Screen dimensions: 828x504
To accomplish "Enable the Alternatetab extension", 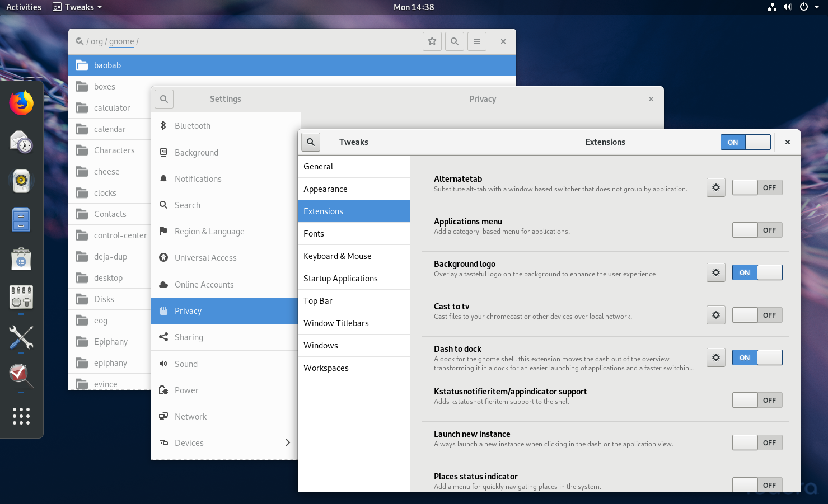I will point(757,187).
